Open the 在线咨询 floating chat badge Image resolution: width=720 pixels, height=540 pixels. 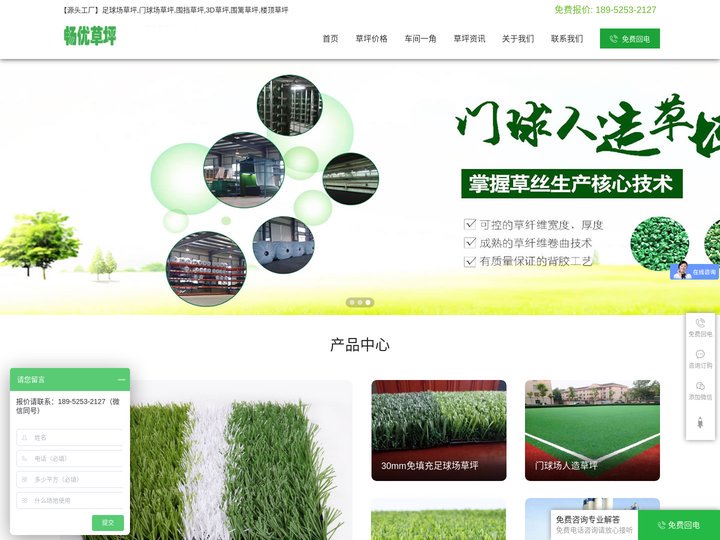pyautogui.click(x=694, y=271)
